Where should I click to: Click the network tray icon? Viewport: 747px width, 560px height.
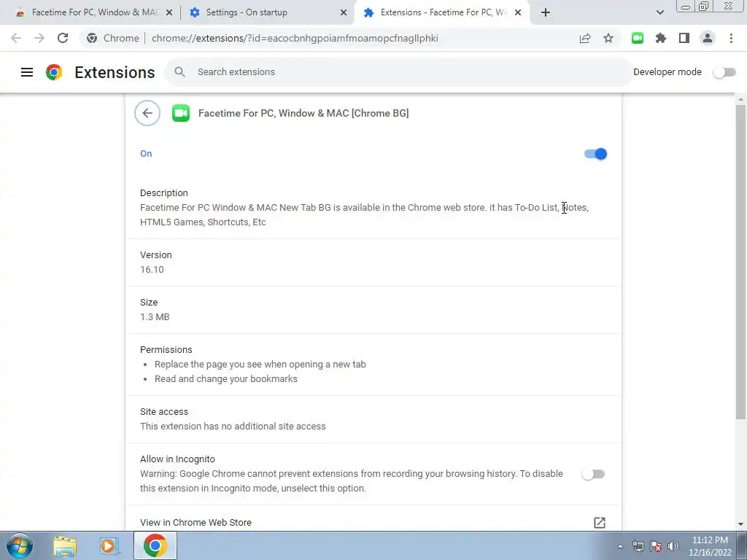tap(638, 546)
